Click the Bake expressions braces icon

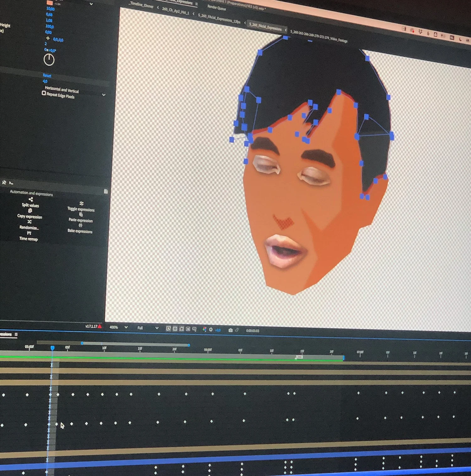(80, 225)
